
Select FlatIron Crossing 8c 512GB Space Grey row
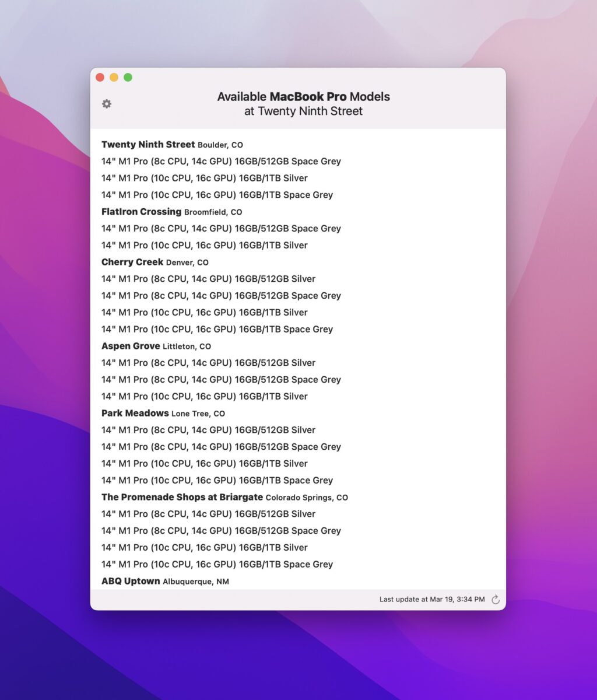[221, 229]
